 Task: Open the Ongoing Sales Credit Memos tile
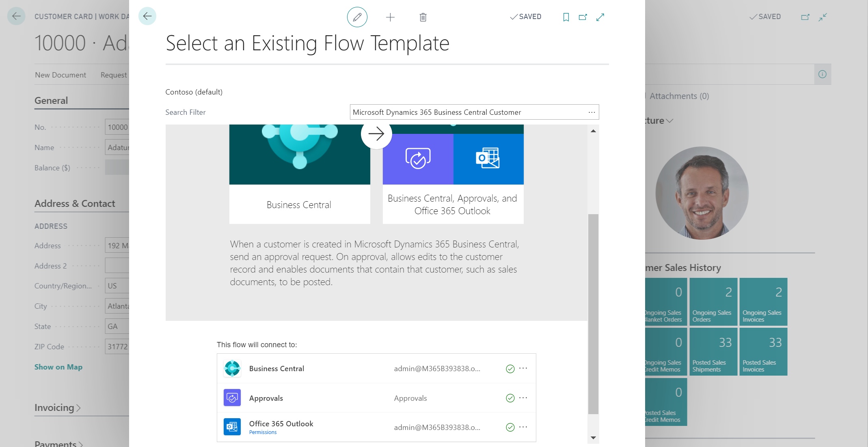[x=666, y=352]
